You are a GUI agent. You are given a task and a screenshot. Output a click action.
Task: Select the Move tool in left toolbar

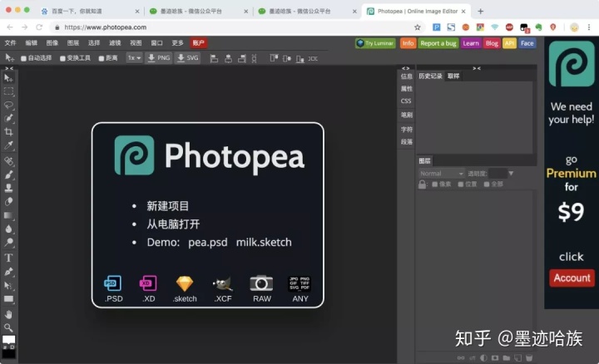click(x=8, y=78)
